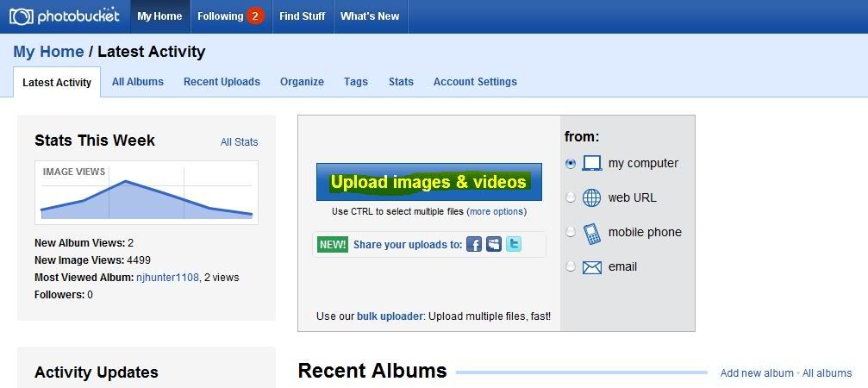Screen dimensions: 868x388
Task: Click the Photobucket camera logo
Action: pos(22,16)
